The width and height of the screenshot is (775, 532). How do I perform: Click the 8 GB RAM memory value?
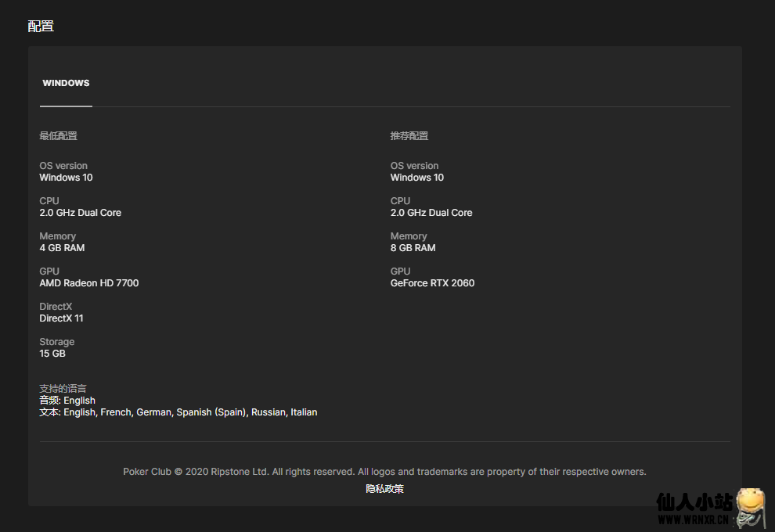point(413,248)
